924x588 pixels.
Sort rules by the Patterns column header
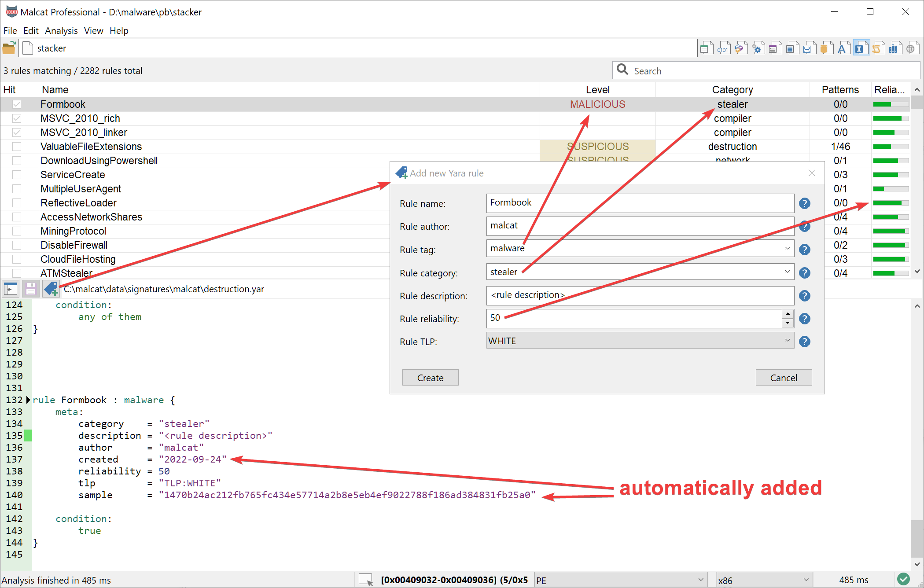[840, 90]
